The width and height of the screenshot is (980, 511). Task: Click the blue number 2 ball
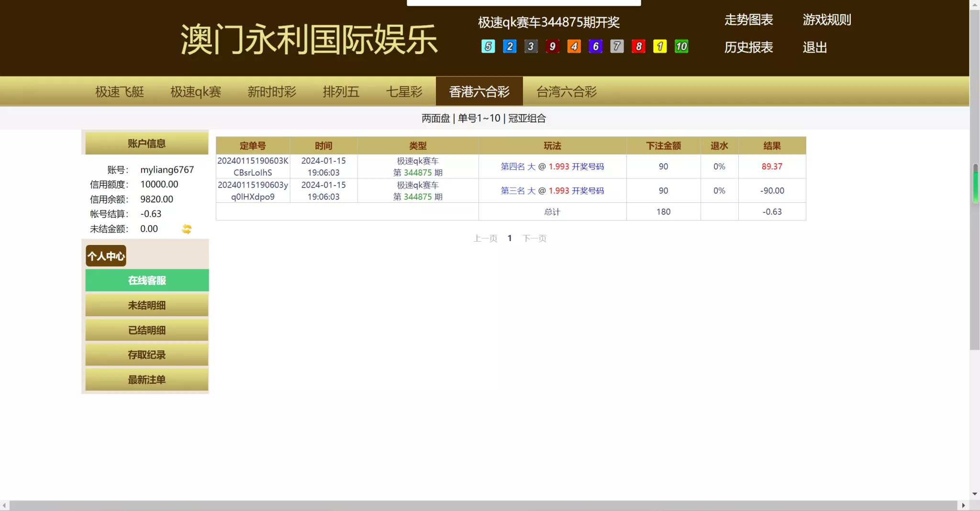click(x=509, y=46)
